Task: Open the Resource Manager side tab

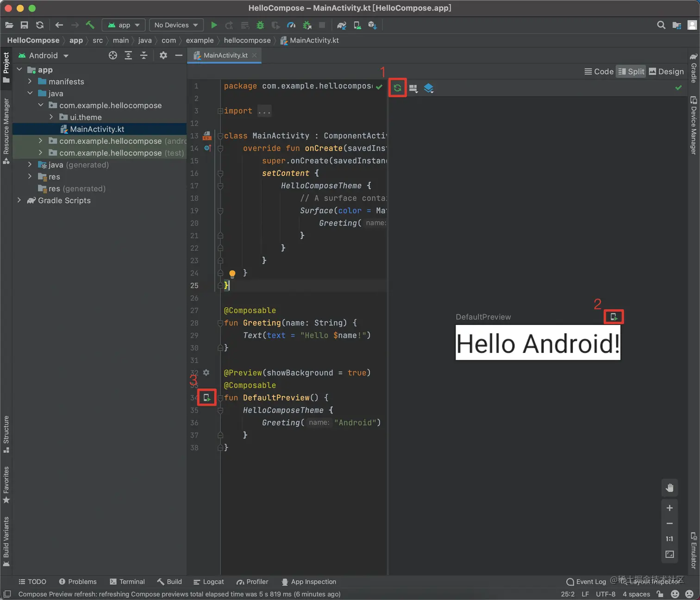Action: tap(6, 131)
